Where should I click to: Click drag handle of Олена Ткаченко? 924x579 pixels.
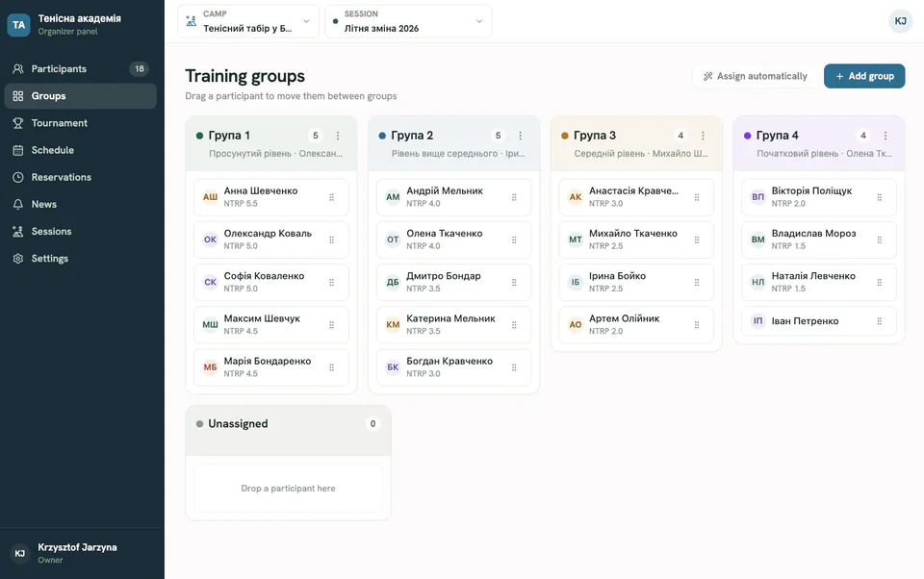(x=514, y=239)
